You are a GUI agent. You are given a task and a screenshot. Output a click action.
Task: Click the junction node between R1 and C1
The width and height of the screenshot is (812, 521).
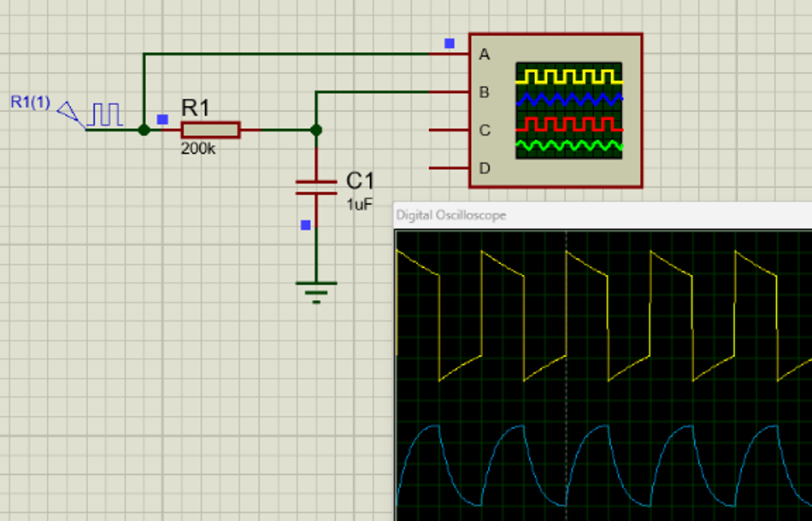click(316, 128)
